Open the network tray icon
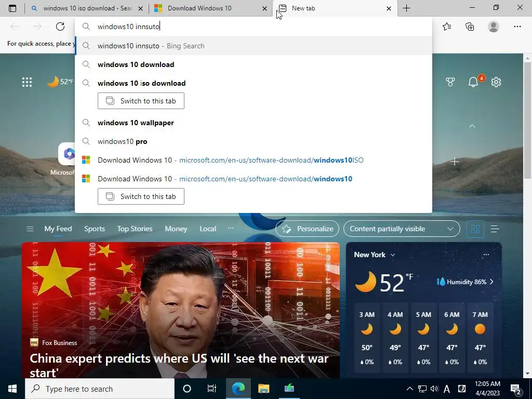Image resolution: width=532 pixels, height=399 pixels. 422,389
